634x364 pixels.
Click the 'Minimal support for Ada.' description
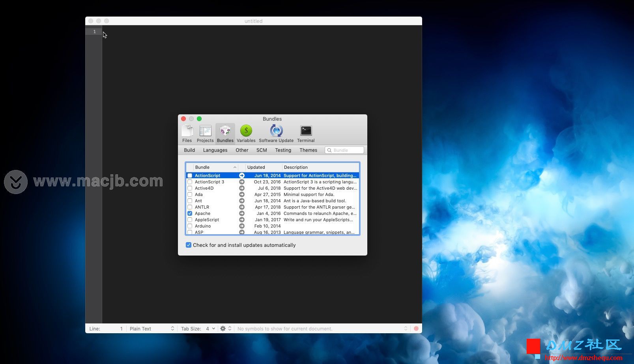coord(309,194)
